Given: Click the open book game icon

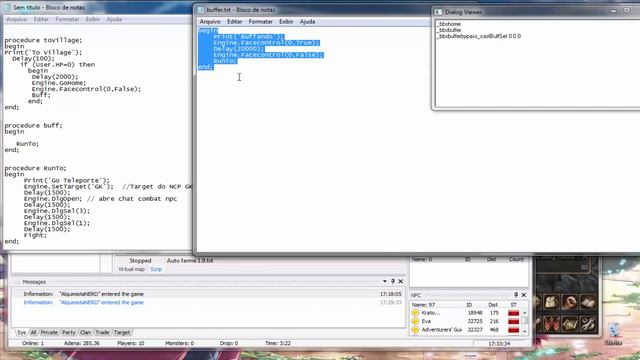Looking at the screenshot, I should (588, 302).
